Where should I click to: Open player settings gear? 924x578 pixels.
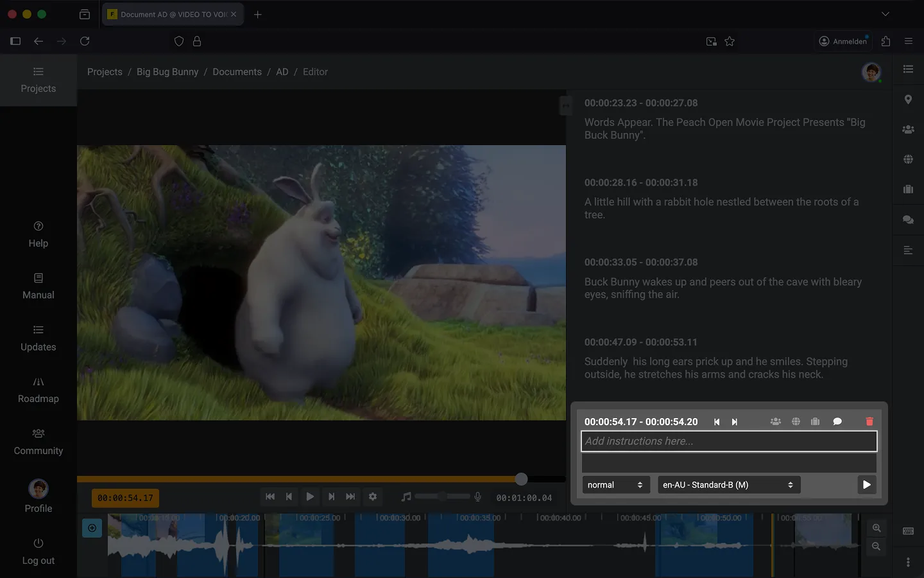(x=373, y=496)
